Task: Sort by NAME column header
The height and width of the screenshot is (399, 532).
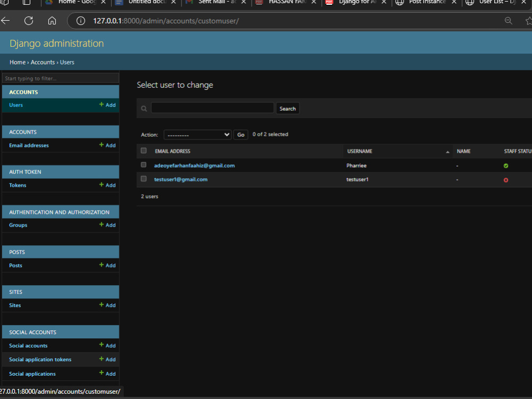Action: pos(463,151)
